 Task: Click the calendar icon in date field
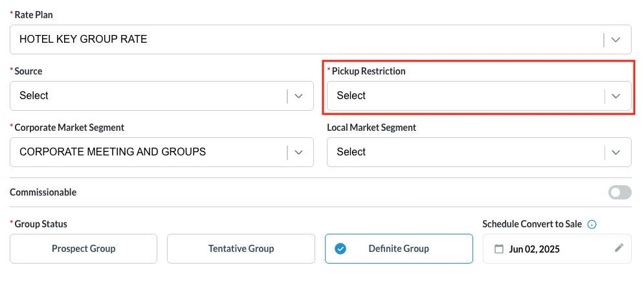tap(498, 249)
